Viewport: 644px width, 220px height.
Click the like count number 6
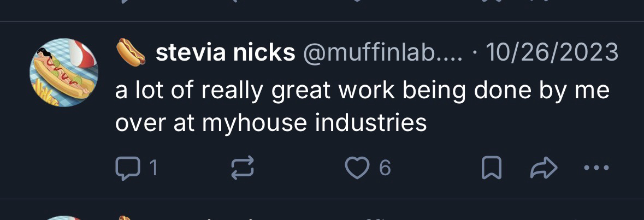[385, 169]
